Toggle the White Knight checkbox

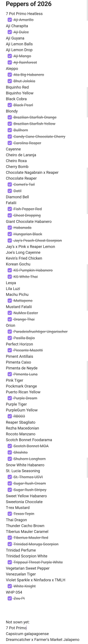point(10,586)
